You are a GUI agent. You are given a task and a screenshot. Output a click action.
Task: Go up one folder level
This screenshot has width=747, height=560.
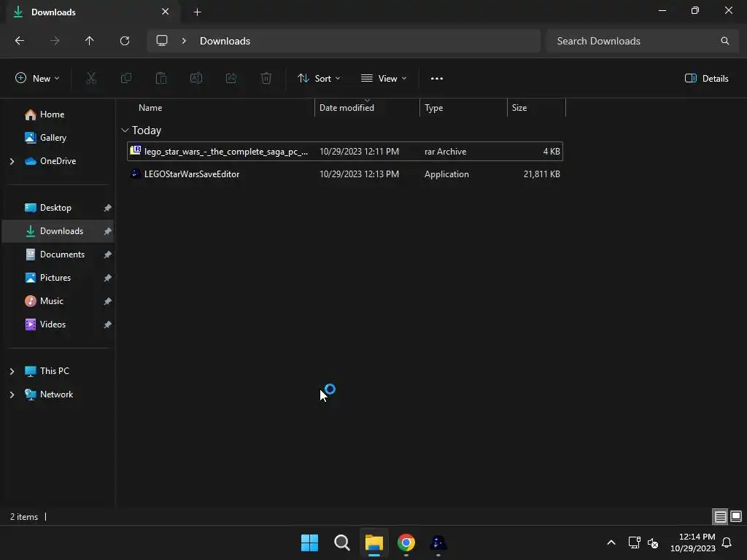coord(89,41)
